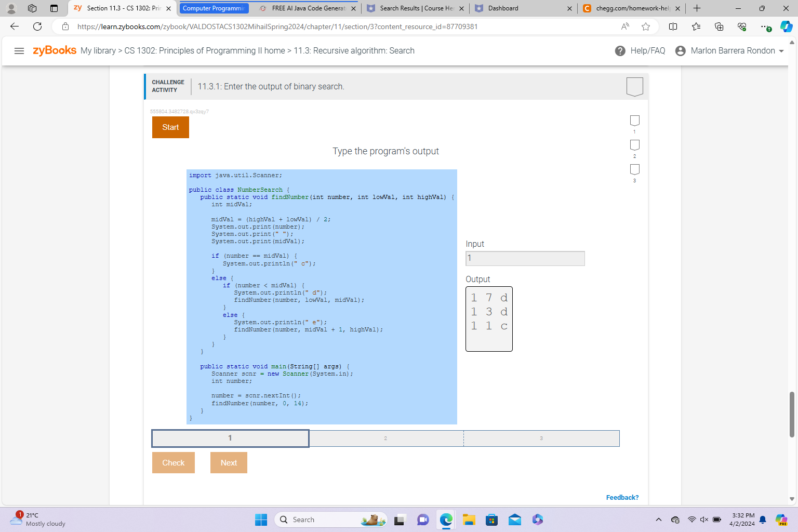Open Copilot in the Edge toolbar

786,26
